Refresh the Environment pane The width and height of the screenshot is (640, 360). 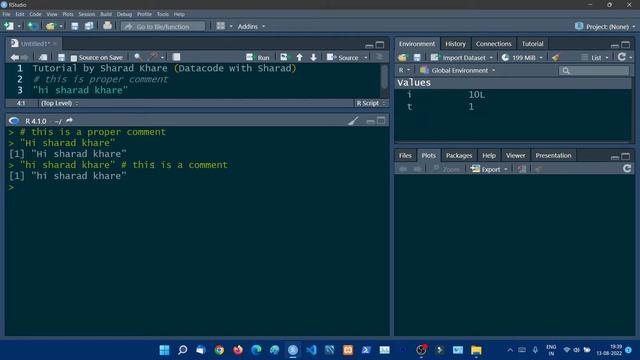tap(622, 57)
